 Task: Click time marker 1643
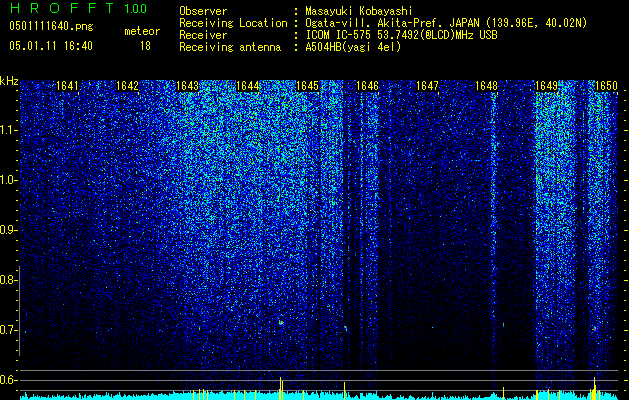pos(187,86)
